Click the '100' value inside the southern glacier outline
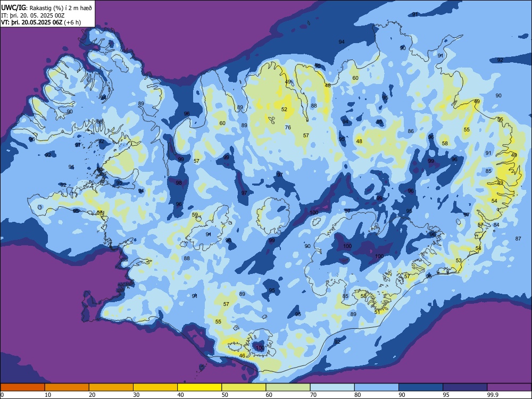This screenshot has width=532, height=399. (260, 347)
